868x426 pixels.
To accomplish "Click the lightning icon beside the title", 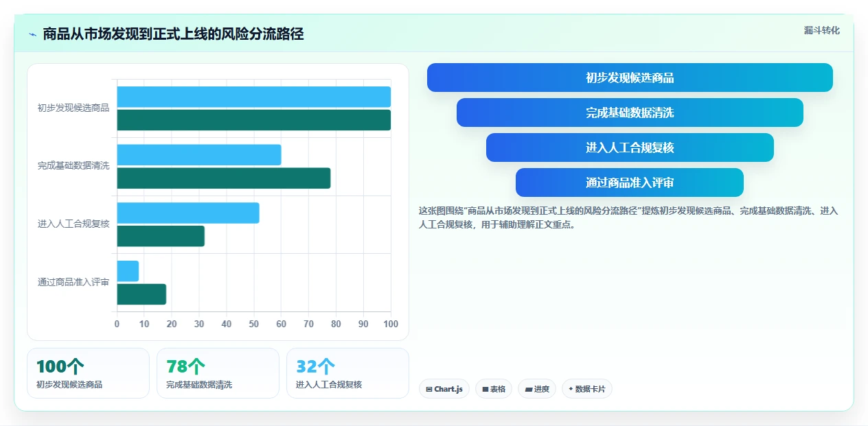I will click(33, 34).
